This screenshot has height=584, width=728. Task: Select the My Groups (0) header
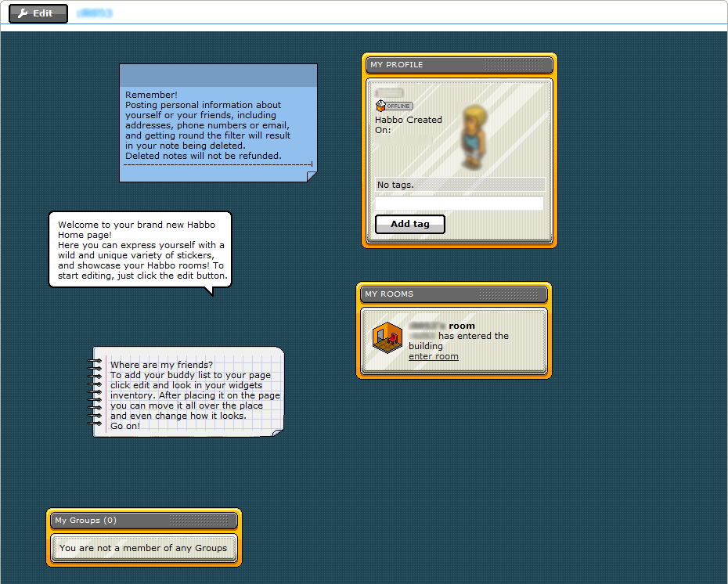pos(144,521)
